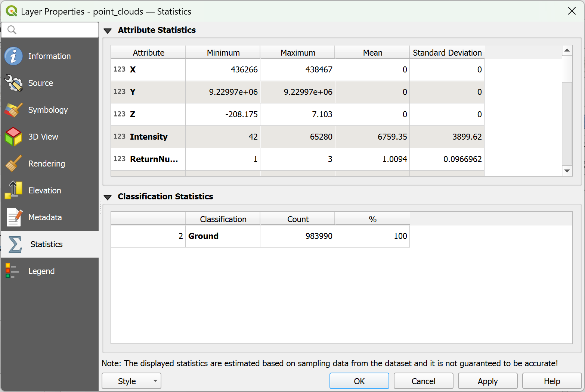Image resolution: width=585 pixels, height=392 pixels.
Task: Click the Intensity deviation 3899.62
Action: tap(467, 137)
